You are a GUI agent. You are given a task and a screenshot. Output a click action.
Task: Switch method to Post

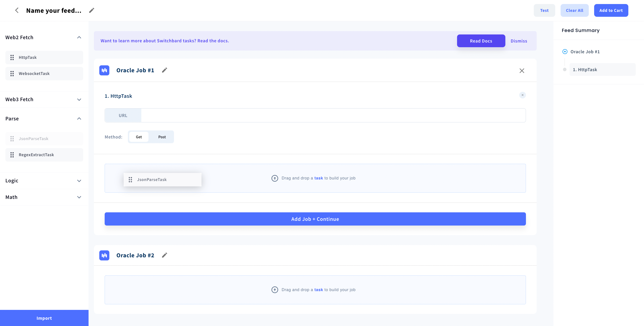(x=162, y=137)
